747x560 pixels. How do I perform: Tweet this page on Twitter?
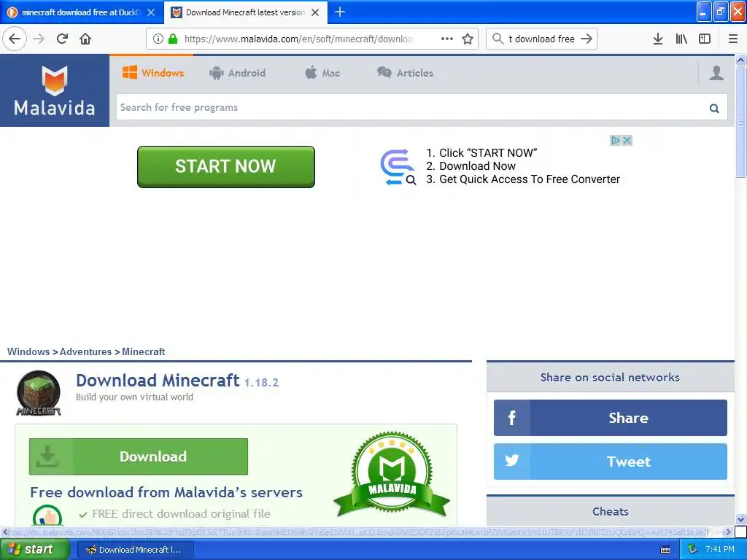(x=611, y=462)
